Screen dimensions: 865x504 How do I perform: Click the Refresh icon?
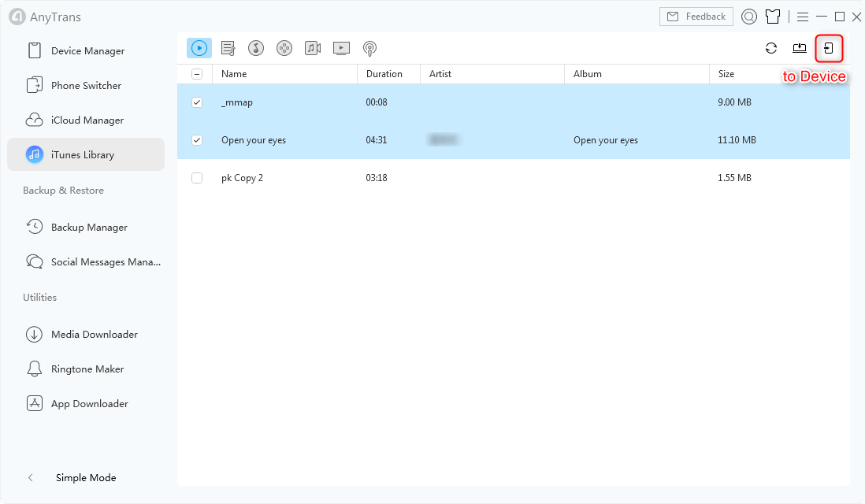point(771,49)
